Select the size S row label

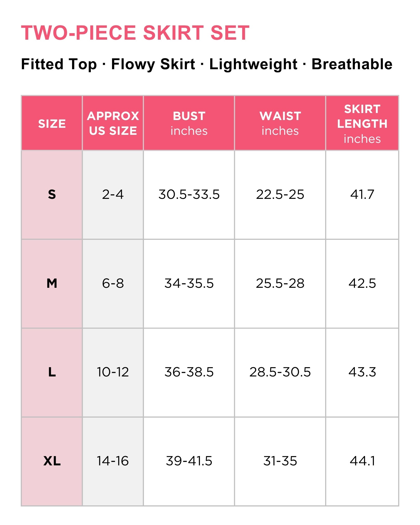(x=52, y=195)
